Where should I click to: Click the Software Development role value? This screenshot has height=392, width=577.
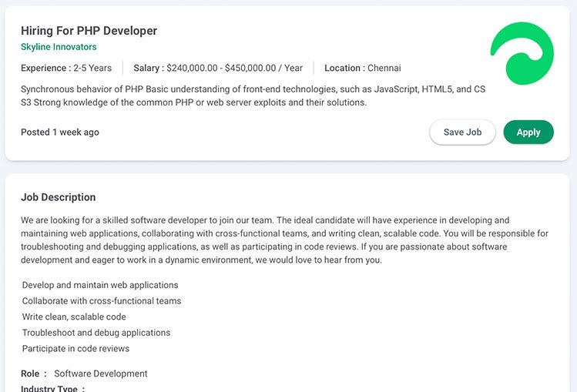coord(101,374)
